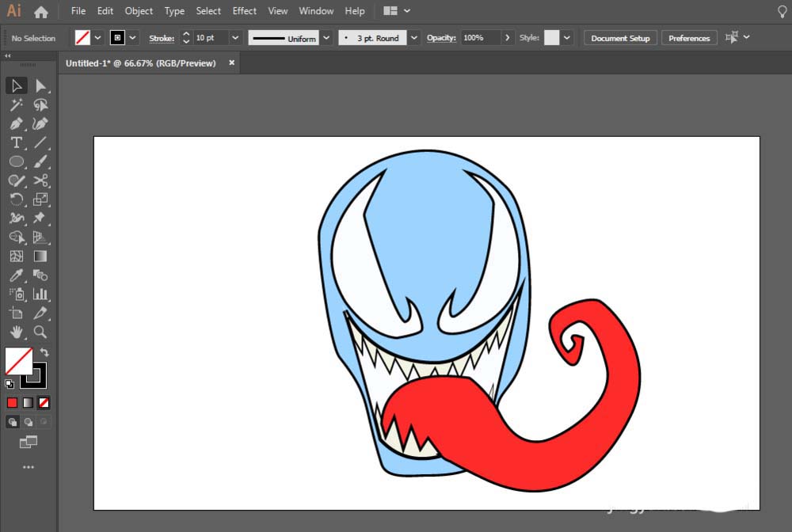
Task: Select the Column Graph tool
Action: coord(40,294)
